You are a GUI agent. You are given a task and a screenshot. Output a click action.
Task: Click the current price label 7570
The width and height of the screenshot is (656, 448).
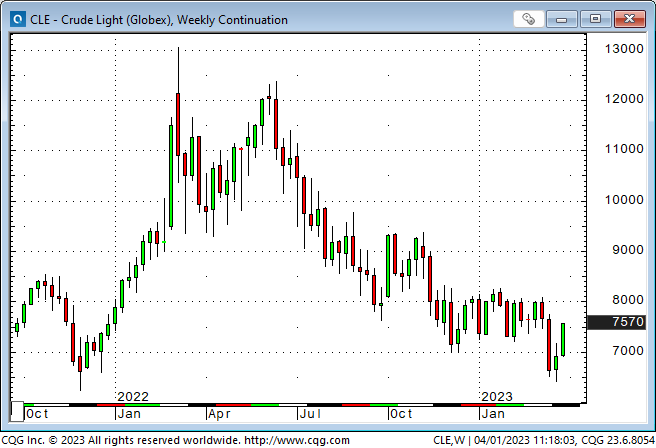(x=616, y=322)
